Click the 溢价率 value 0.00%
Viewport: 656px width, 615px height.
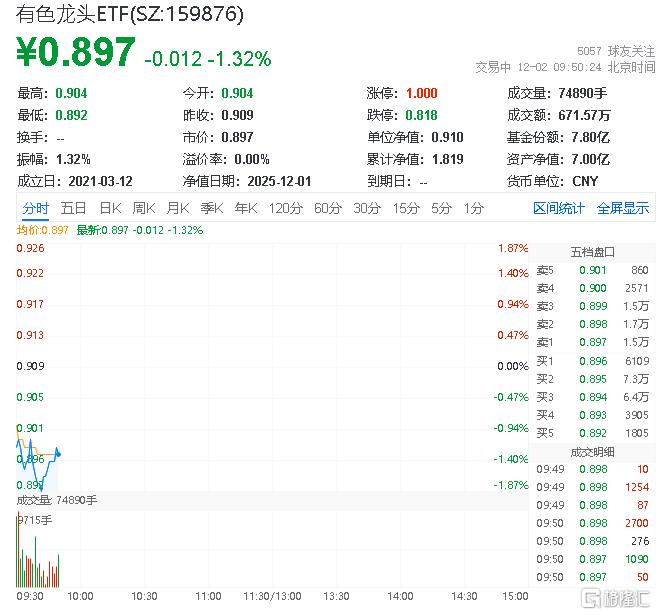[x=251, y=159]
